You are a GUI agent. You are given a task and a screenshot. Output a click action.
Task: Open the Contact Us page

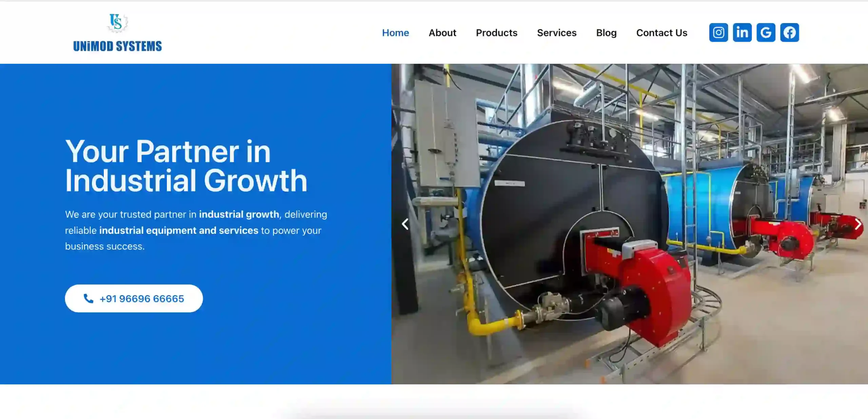[x=662, y=33]
